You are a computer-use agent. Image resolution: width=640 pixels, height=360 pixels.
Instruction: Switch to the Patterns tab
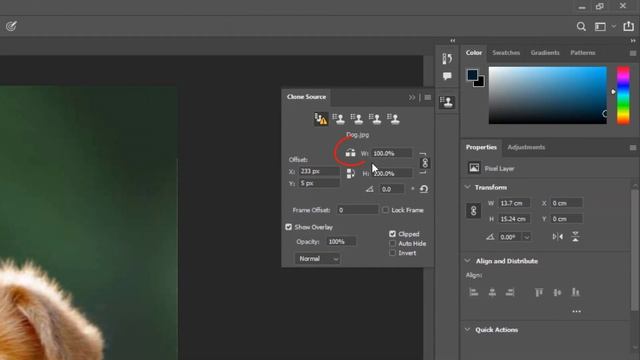point(582,53)
